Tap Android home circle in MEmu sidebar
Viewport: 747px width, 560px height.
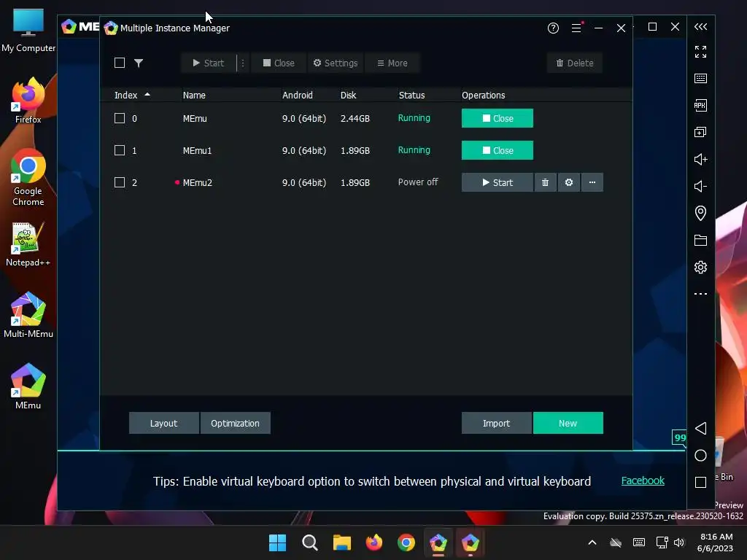(x=700, y=455)
